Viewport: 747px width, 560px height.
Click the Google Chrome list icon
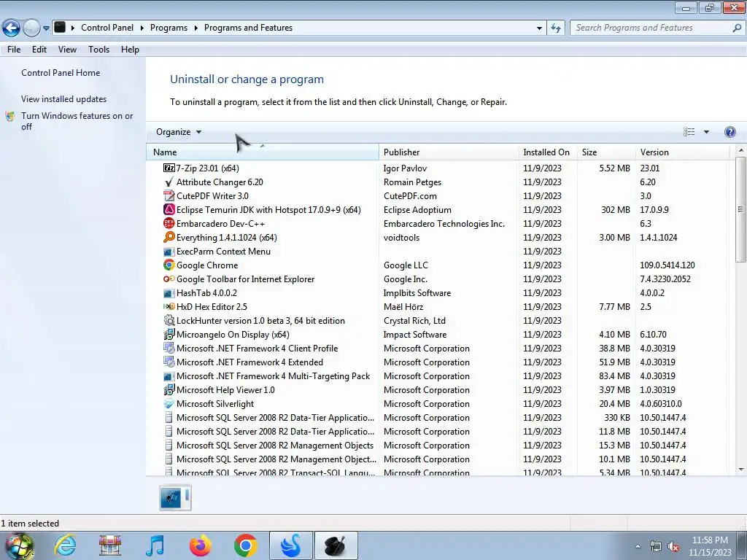169,265
